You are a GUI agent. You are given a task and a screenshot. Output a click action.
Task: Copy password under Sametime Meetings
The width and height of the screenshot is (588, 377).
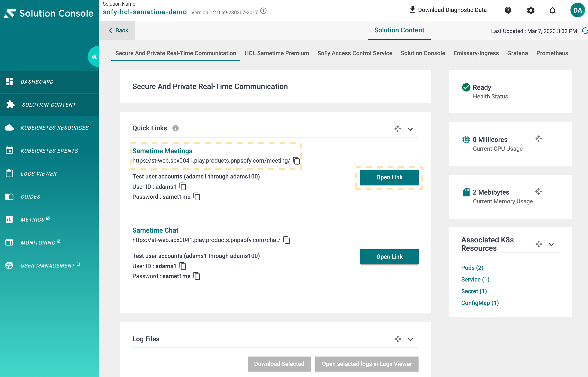click(x=197, y=197)
